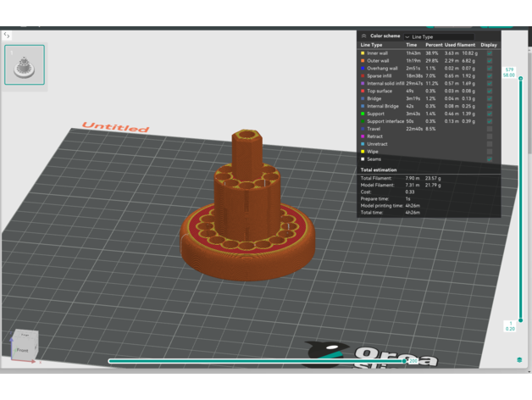Click the Used filament column header
The width and height of the screenshot is (532, 400).
point(462,45)
